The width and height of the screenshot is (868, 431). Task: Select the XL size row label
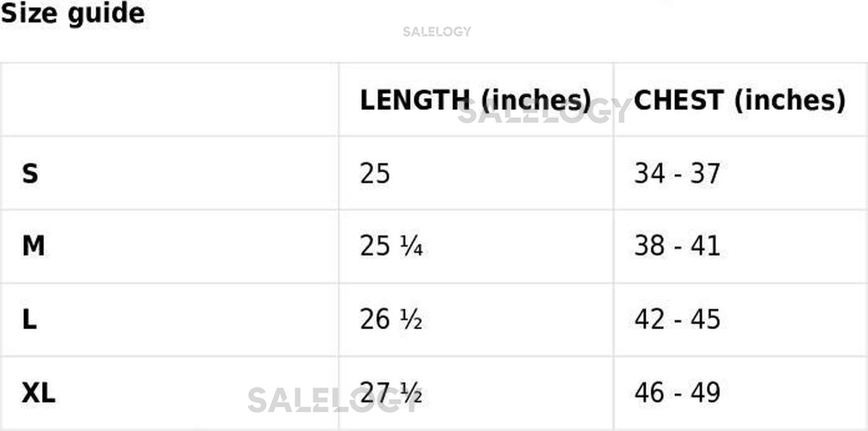(38, 393)
